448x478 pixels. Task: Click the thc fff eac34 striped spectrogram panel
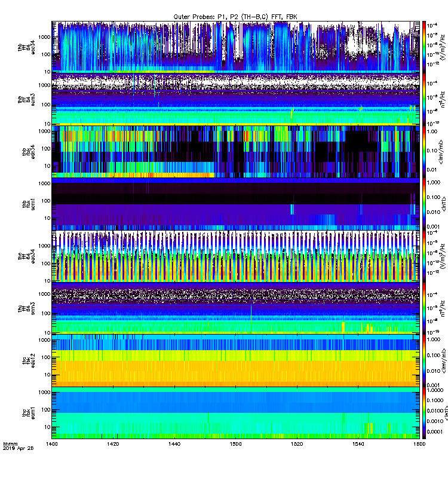click(235, 256)
